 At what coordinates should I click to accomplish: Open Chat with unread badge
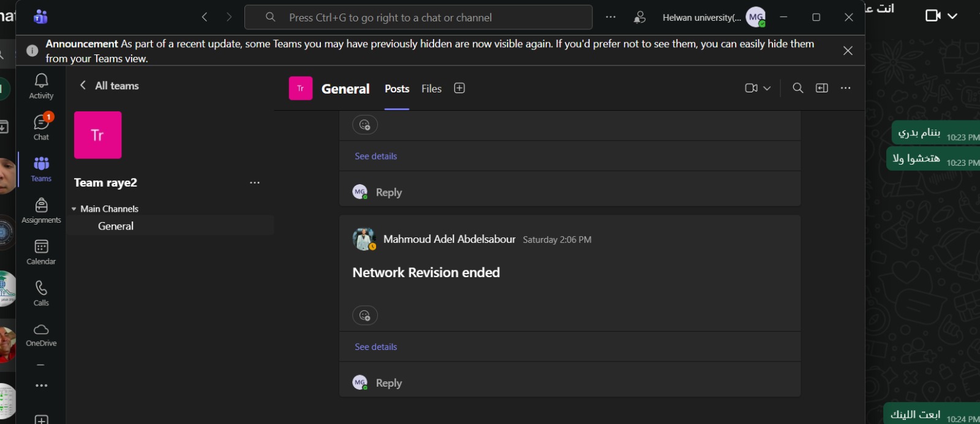pos(41,127)
